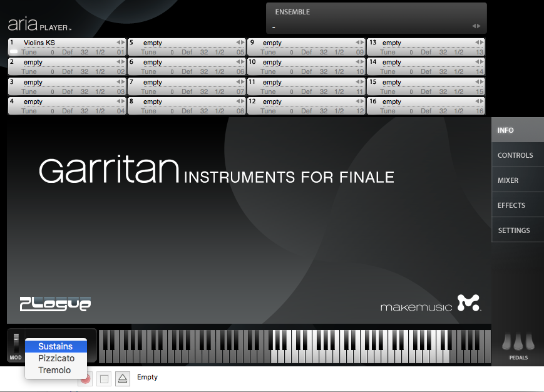Open the SETTINGS tab

click(518, 230)
